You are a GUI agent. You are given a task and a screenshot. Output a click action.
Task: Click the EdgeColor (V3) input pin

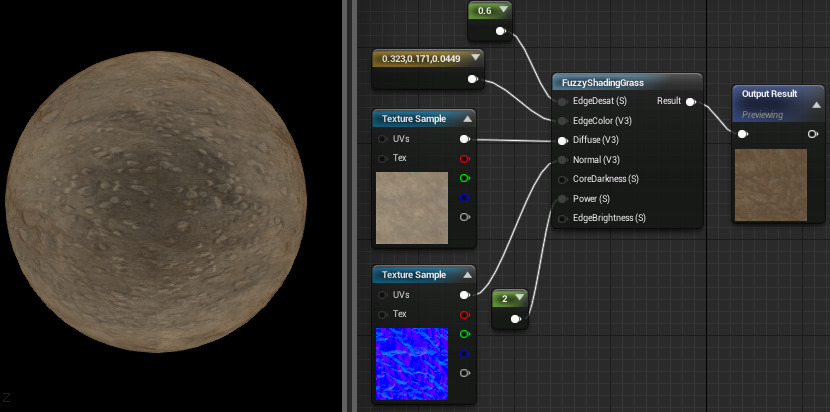coord(563,120)
